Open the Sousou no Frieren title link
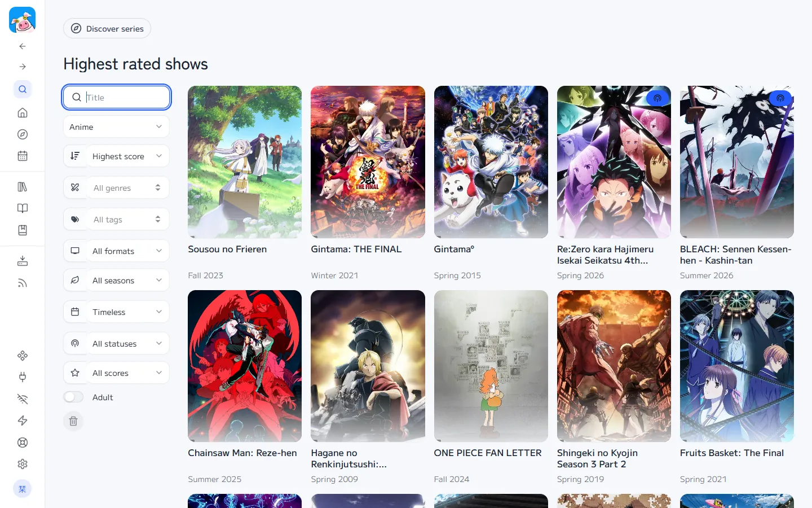812x508 pixels. click(x=227, y=249)
